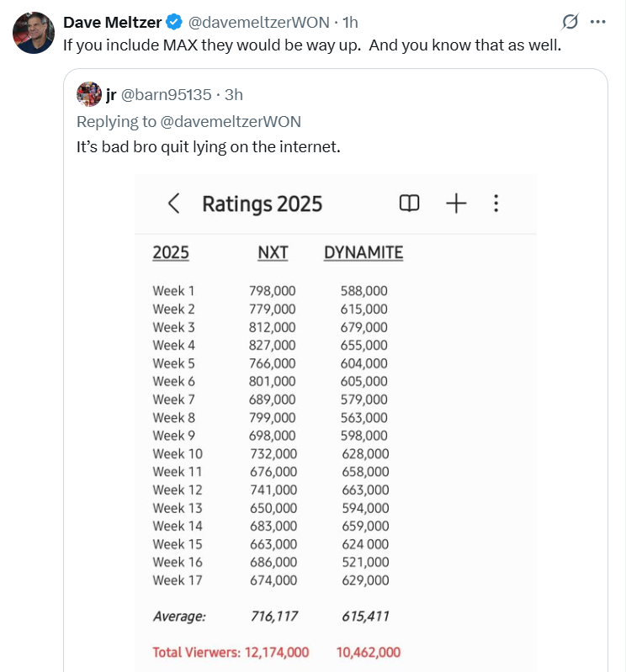Click the @barn95135 handle
Screen dimensions: 626x672
pyautogui.click(x=167, y=95)
